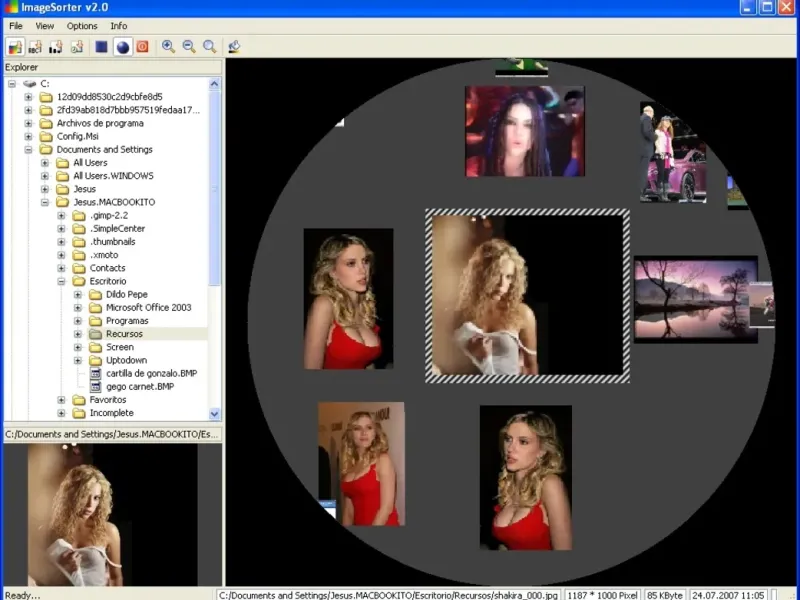Open the Options menu
The height and width of the screenshot is (600, 800).
(82, 26)
